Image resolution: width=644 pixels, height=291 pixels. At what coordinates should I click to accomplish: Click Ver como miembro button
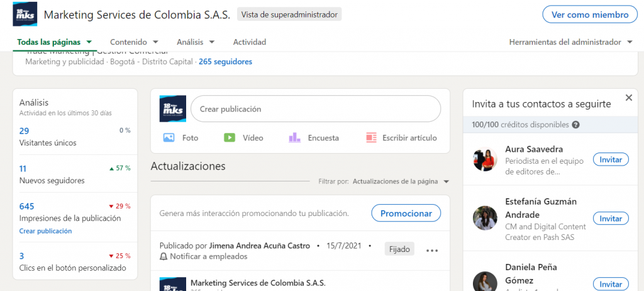click(x=590, y=14)
